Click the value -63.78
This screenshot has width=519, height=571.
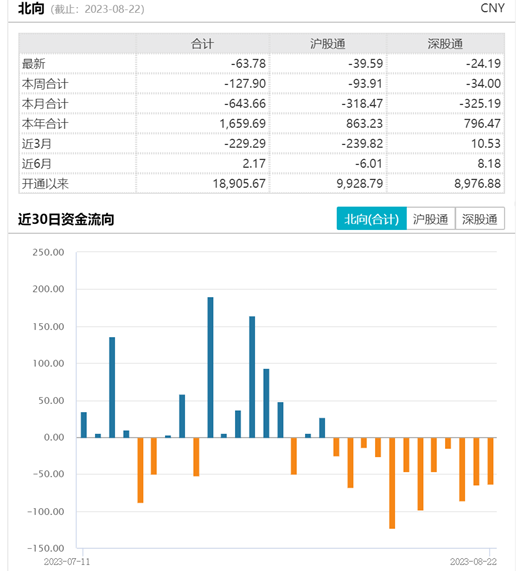click(248, 64)
